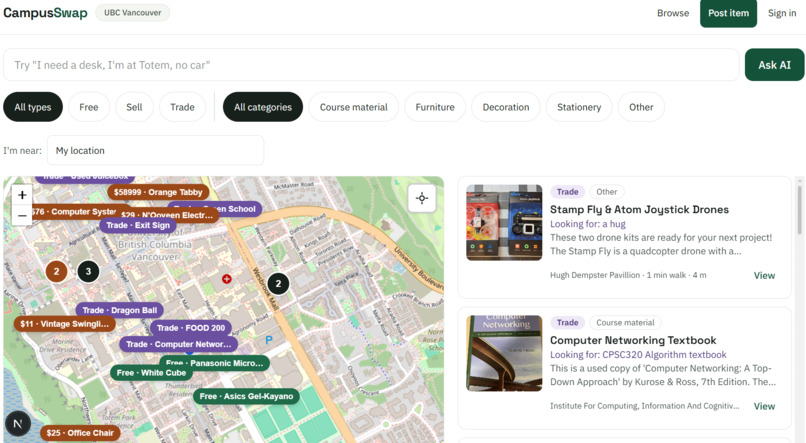Image resolution: width=806 pixels, height=443 pixels.
Task: Go to CampusSwap home via logo
Action: click(x=45, y=13)
